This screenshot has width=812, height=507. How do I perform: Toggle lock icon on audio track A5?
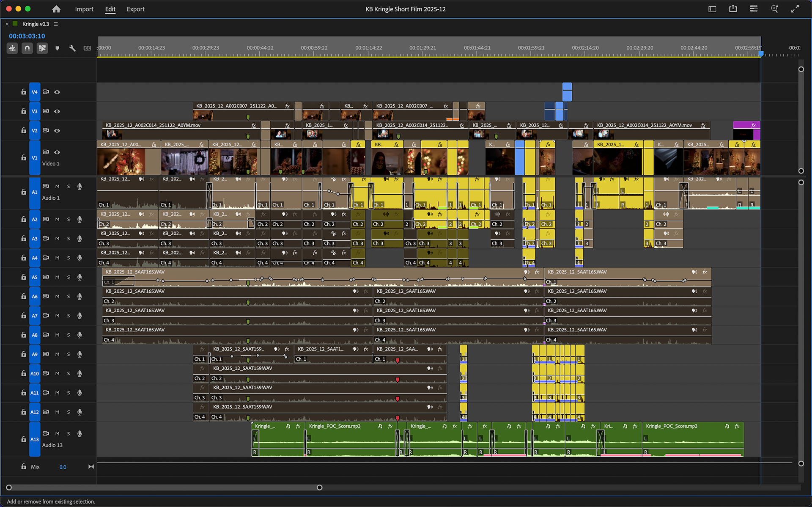(24, 277)
